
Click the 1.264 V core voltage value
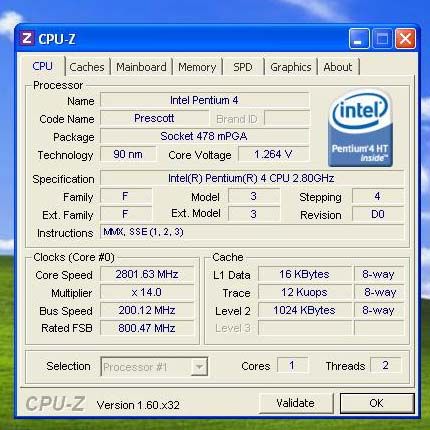point(274,154)
